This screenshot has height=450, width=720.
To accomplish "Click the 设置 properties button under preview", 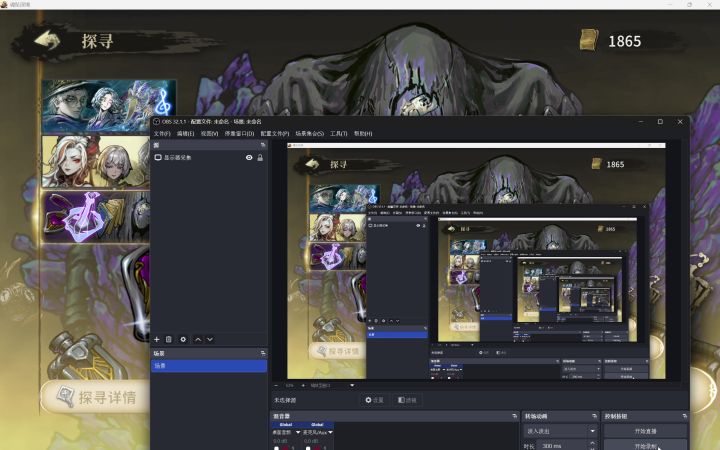I will [374, 400].
